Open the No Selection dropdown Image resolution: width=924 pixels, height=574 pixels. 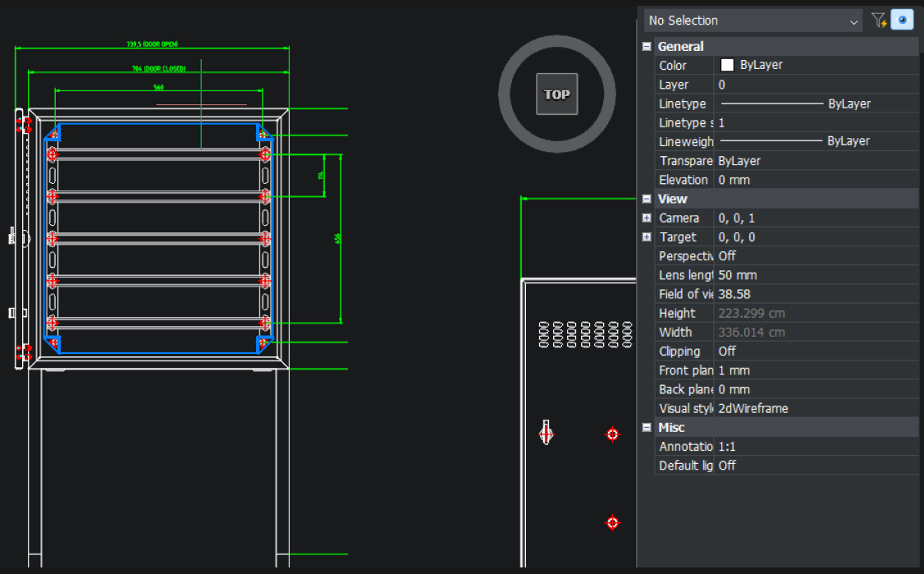click(852, 20)
